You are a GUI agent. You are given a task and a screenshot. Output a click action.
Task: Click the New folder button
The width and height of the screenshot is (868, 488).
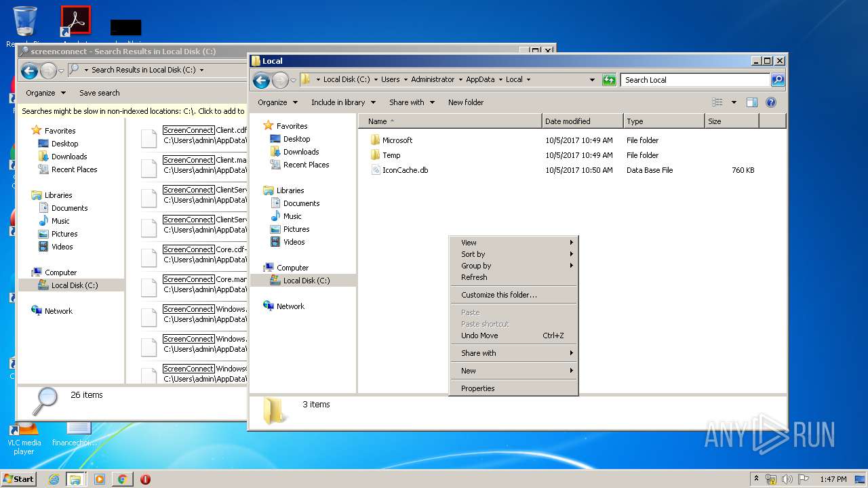coord(466,102)
